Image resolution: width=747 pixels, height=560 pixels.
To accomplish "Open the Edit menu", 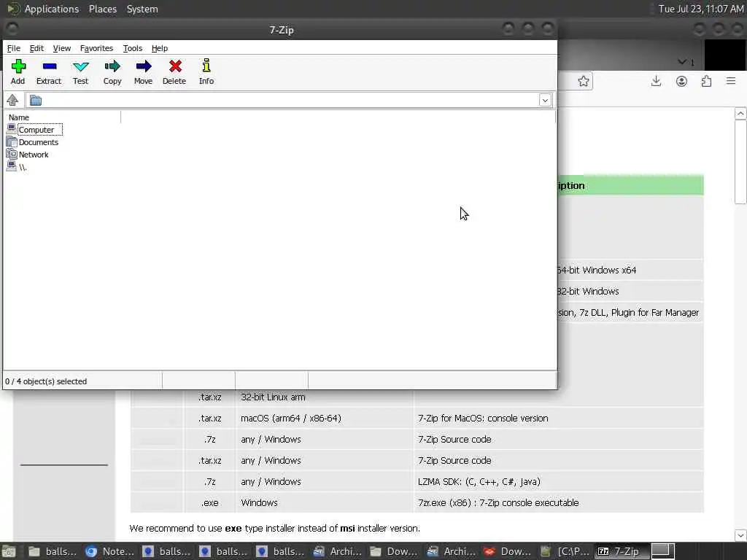I will [x=36, y=48].
